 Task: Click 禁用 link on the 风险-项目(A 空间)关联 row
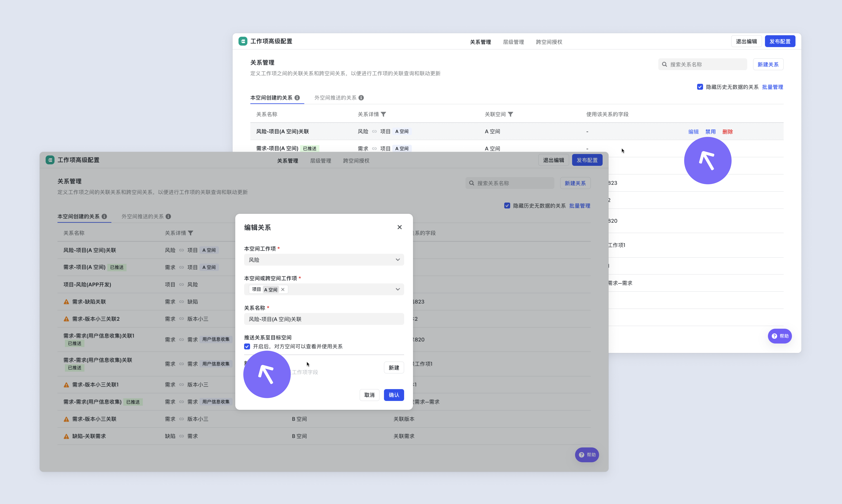(710, 132)
